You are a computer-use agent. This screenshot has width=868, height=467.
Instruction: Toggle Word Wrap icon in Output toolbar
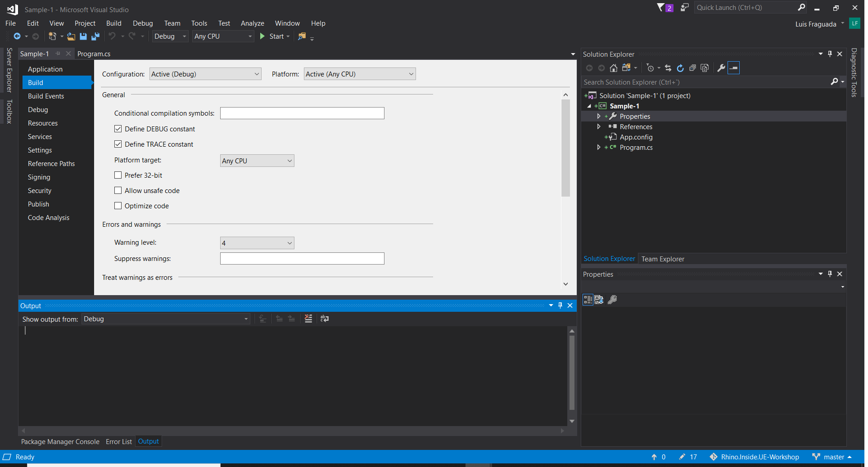tap(325, 319)
